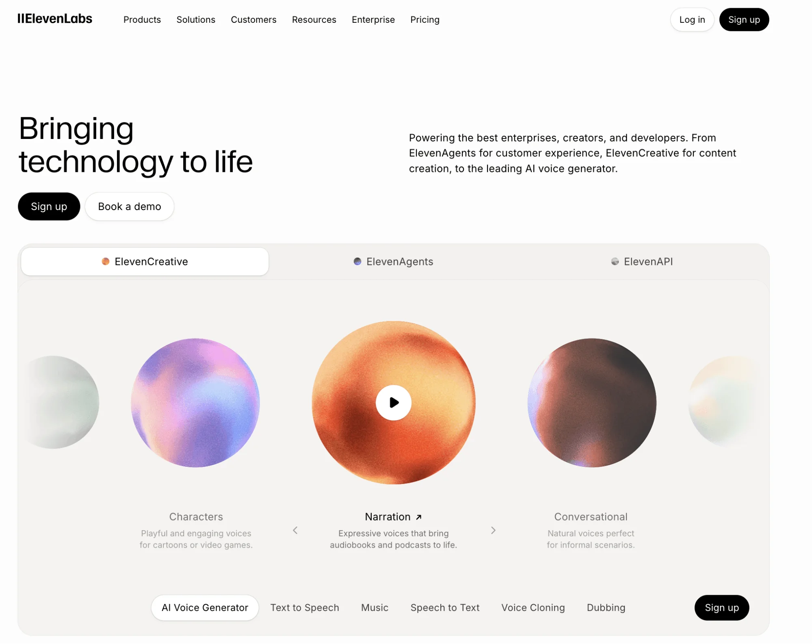Go to previous voice carousel item

click(x=295, y=530)
